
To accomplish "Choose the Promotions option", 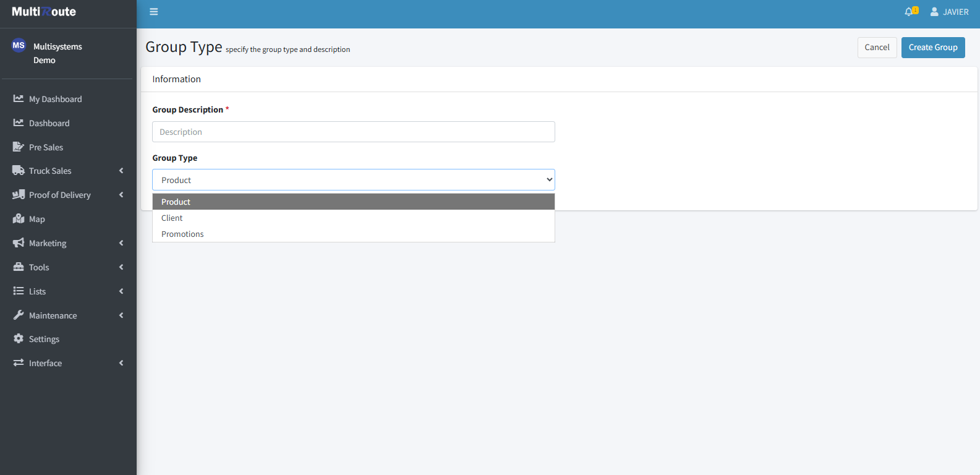I will coord(182,234).
